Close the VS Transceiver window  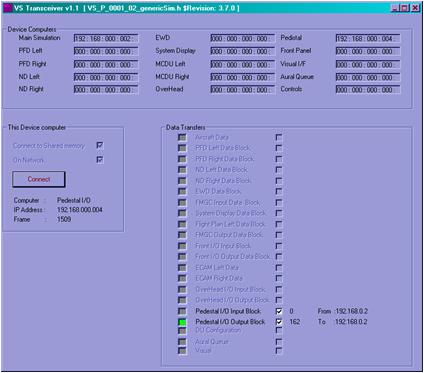tap(415, 8)
